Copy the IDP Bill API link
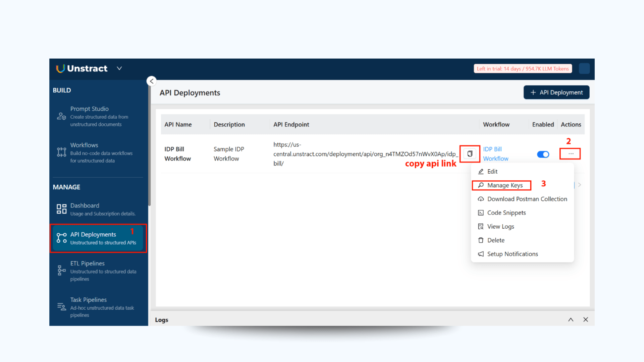Image resolution: width=644 pixels, height=362 pixels. pyautogui.click(x=470, y=154)
